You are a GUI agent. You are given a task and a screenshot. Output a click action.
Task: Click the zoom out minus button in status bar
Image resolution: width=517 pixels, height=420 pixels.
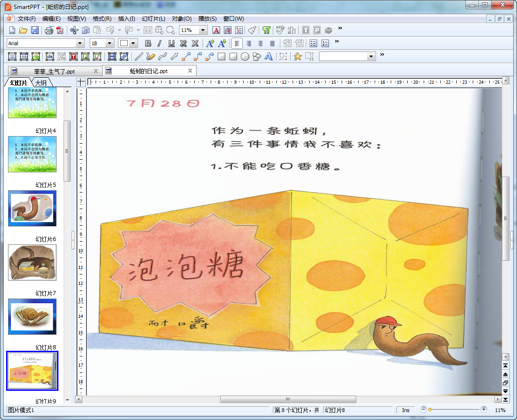[423, 410]
